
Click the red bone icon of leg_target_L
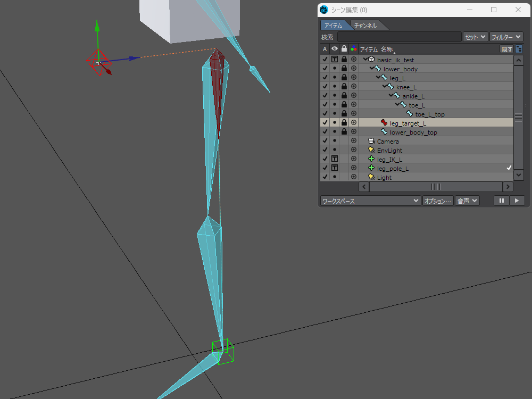[384, 123]
